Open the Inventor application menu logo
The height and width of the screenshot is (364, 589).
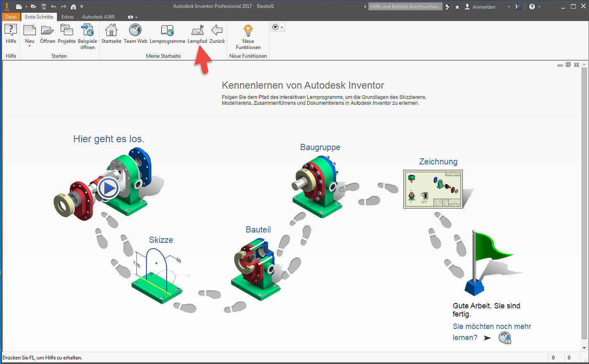(7, 7)
